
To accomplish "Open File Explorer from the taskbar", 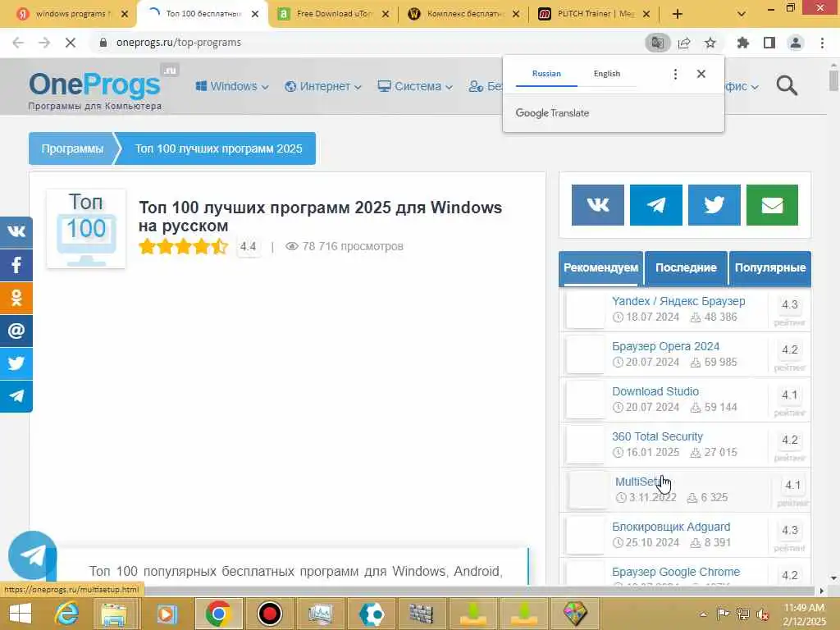I will [x=113, y=614].
